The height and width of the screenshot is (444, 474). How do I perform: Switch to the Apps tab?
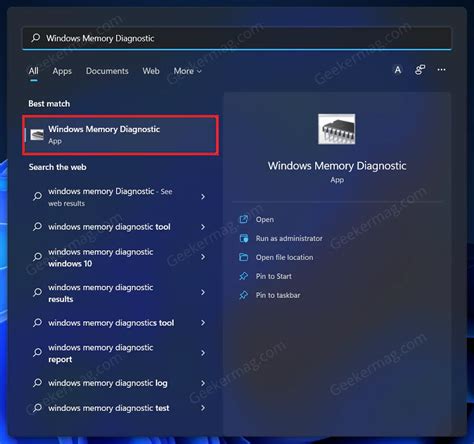pyautogui.click(x=62, y=71)
